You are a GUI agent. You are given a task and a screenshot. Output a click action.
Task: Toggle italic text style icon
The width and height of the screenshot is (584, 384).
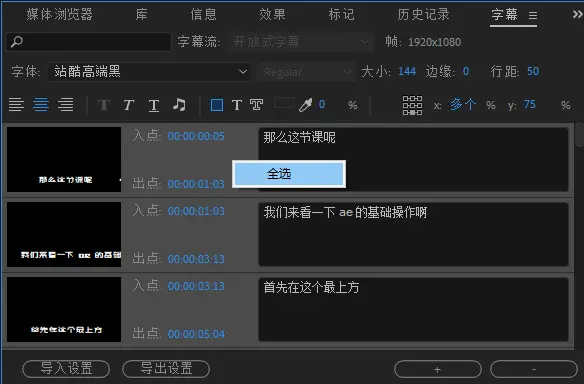tap(128, 105)
